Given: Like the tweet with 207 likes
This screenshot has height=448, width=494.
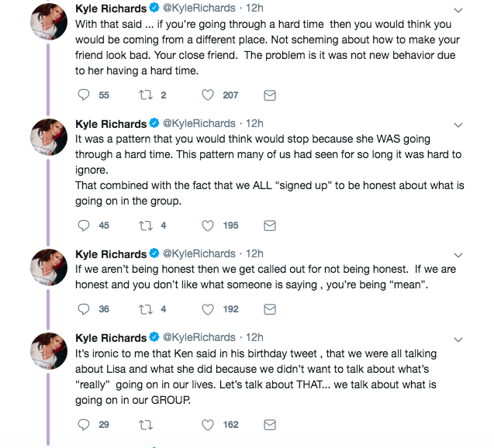Looking at the screenshot, I should [208, 95].
